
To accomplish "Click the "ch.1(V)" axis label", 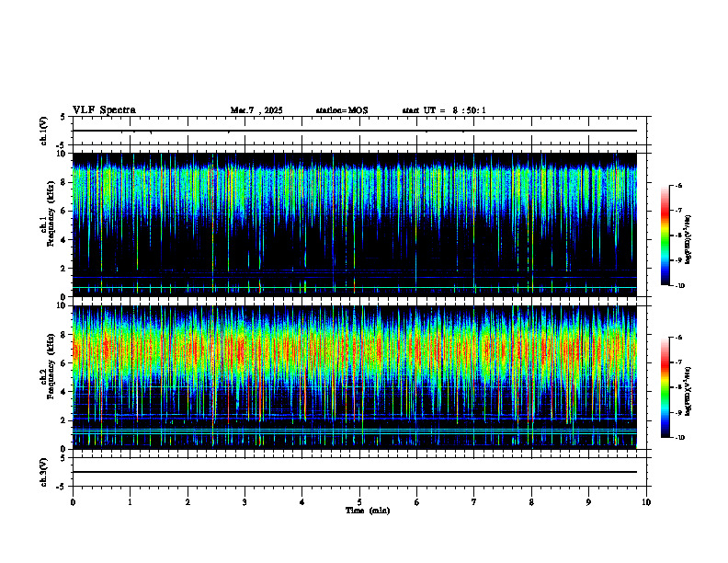I will (x=43, y=131).
